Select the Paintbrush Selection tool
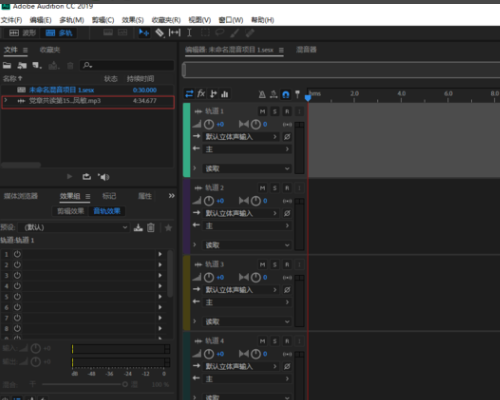Viewport: 500px width, 400px height. click(235, 33)
